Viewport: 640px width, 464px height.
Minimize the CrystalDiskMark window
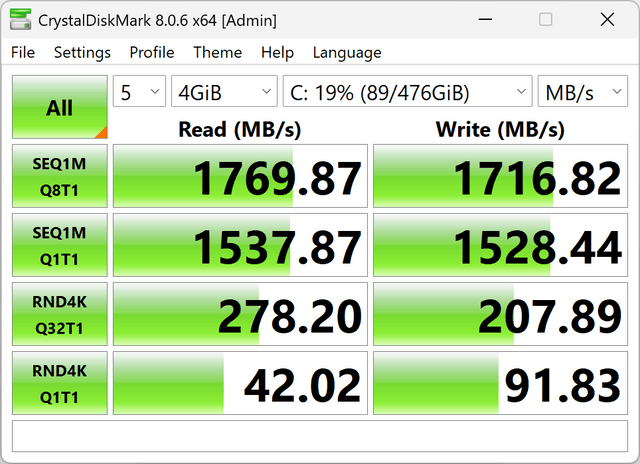pyautogui.click(x=485, y=19)
